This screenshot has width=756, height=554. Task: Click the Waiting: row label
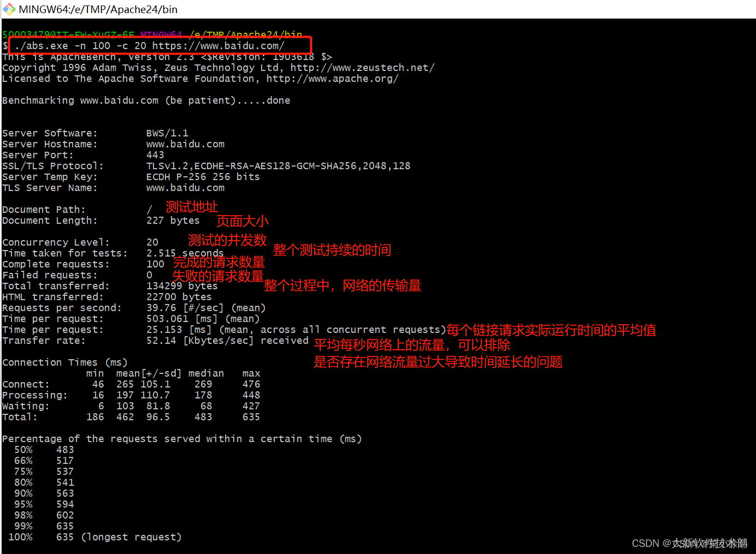pos(26,406)
